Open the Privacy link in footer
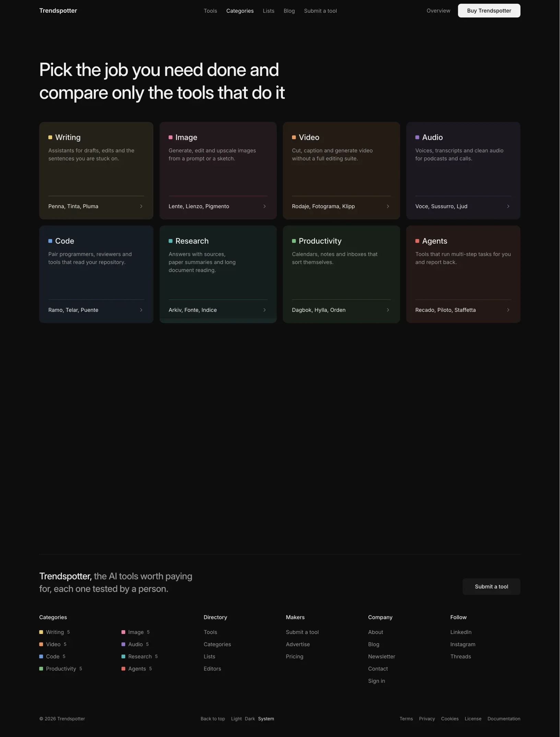The image size is (560, 737). pos(427,719)
